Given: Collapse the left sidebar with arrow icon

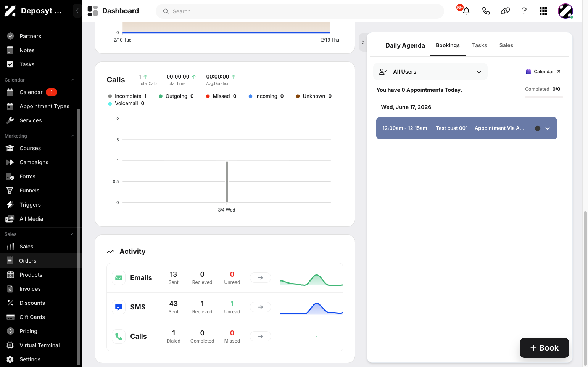Looking at the screenshot, I should tap(77, 11).
